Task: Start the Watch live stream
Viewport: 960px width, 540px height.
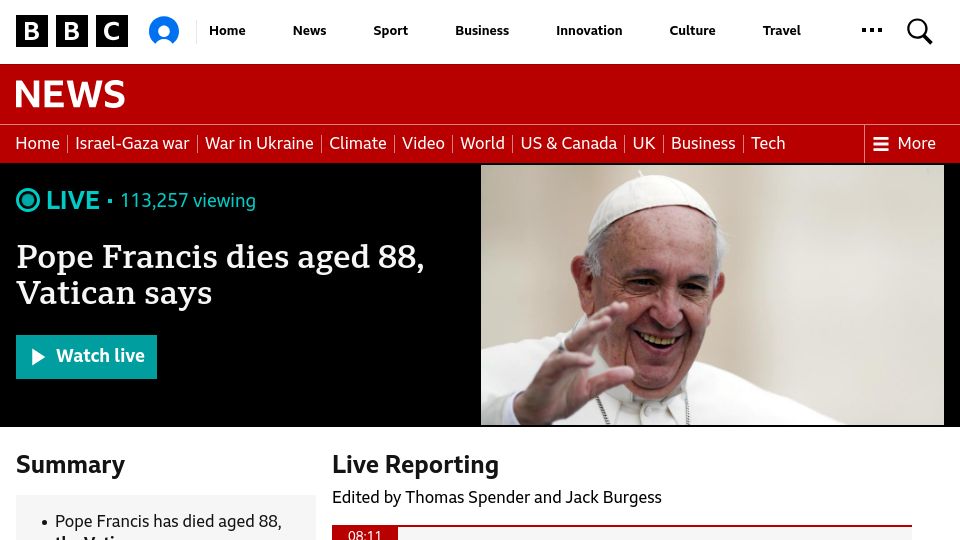Action: (x=86, y=357)
